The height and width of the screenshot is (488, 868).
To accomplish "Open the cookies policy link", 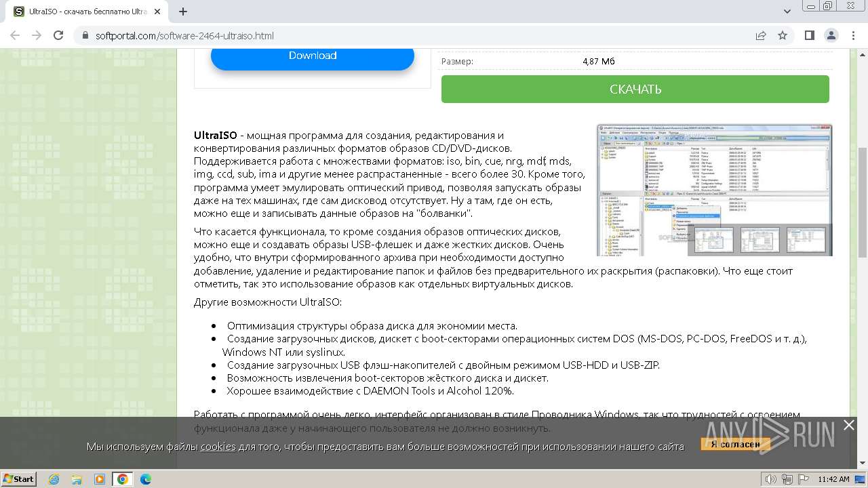I will click(218, 446).
